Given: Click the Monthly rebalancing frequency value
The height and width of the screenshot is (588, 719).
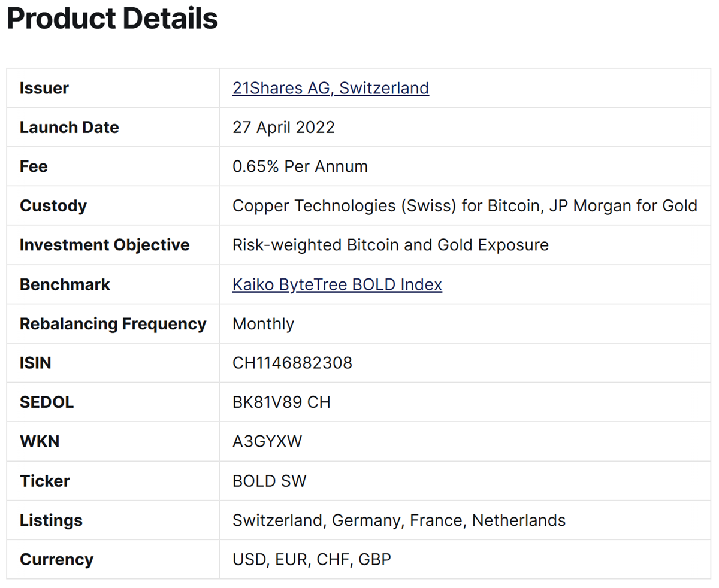Looking at the screenshot, I should pos(263,324).
